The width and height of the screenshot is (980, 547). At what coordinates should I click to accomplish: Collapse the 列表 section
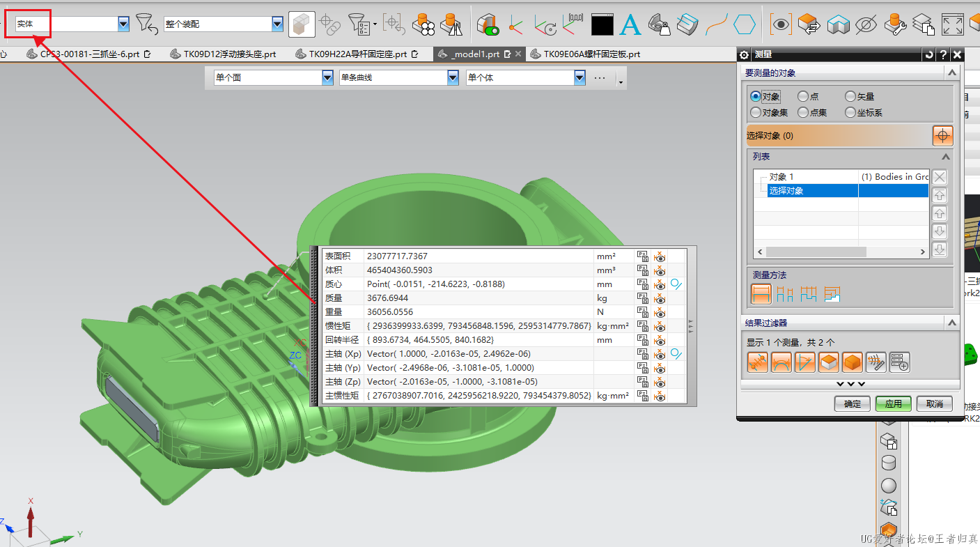[x=945, y=157]
